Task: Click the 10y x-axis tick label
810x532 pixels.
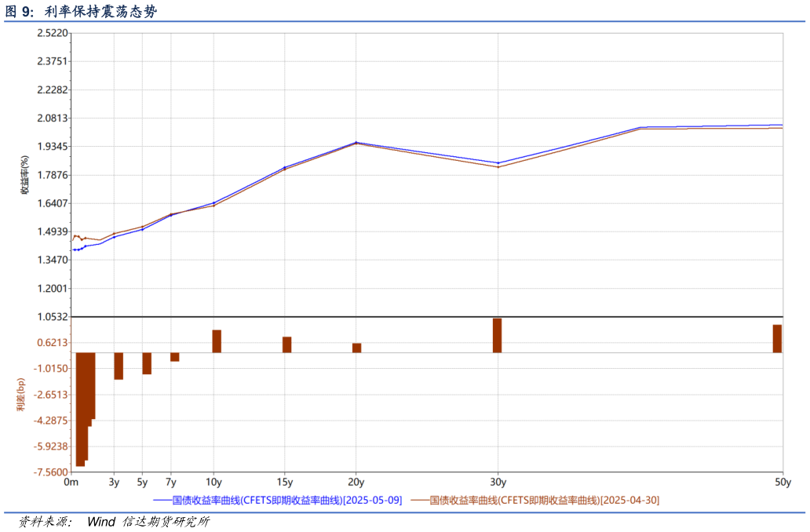Action: coord(213,482)
